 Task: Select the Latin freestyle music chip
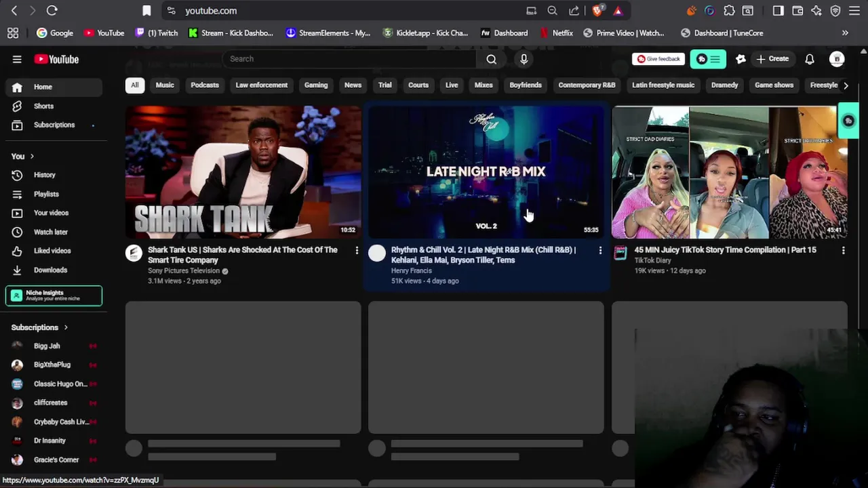click(663, 85)
